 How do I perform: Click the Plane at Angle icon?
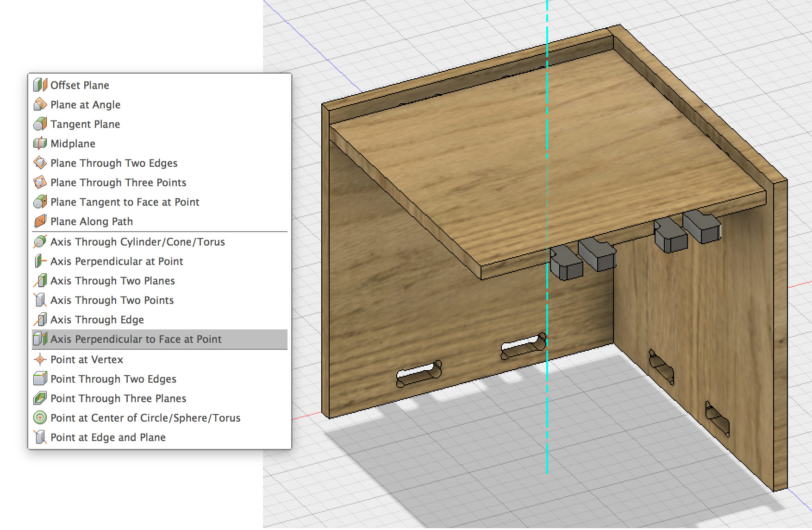(x=40, y=105)
